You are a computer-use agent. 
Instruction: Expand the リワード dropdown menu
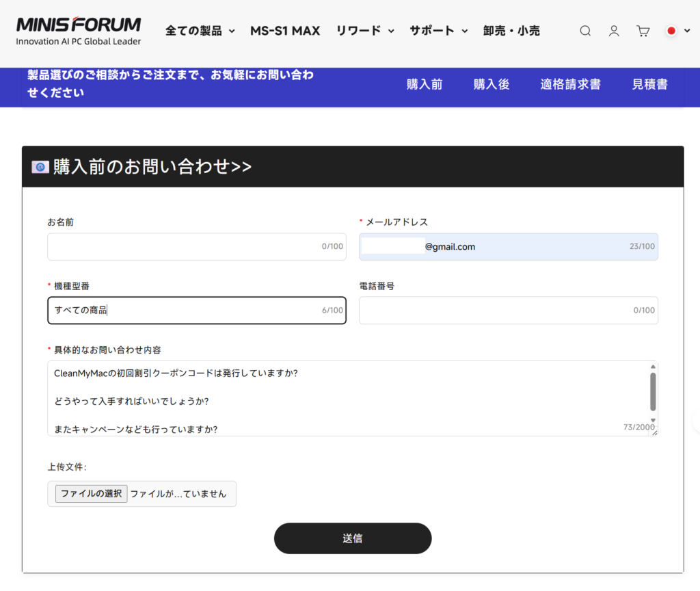[x=365, y=31]
